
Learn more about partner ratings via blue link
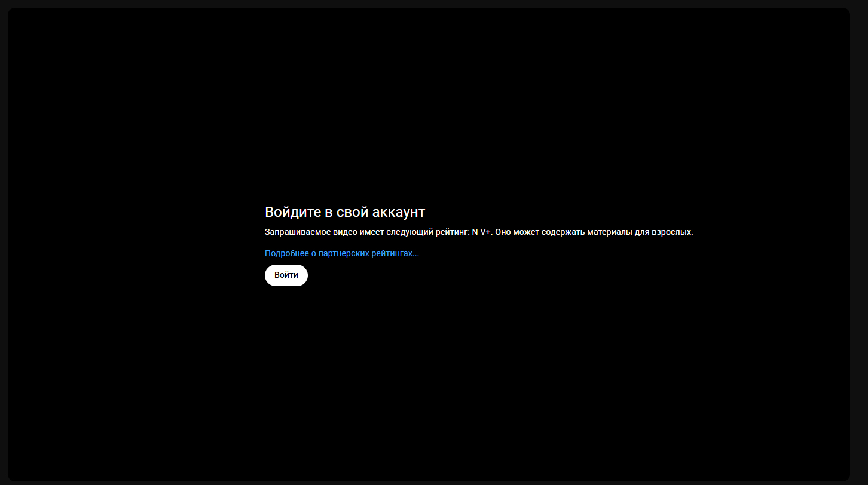coord(341,253)
